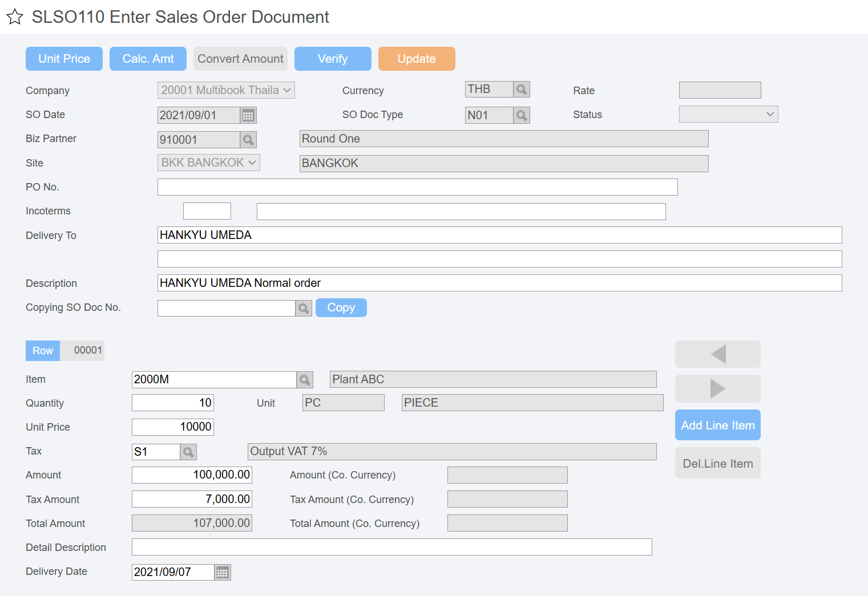Focus the PO No. input field

pyautogui.click(x=418, y=187)
